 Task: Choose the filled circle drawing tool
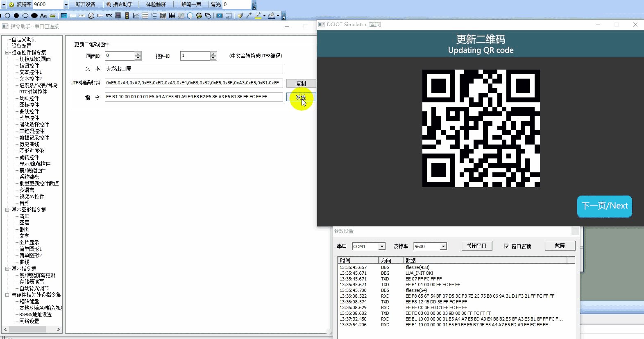pyautogui.click(x=16, y=16)
